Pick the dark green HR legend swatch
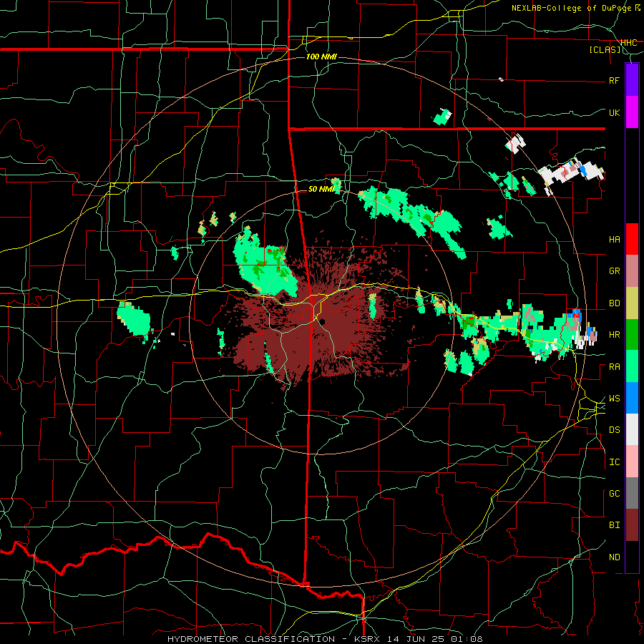This screenshot has height=644, width=644. tap(632, 334)
